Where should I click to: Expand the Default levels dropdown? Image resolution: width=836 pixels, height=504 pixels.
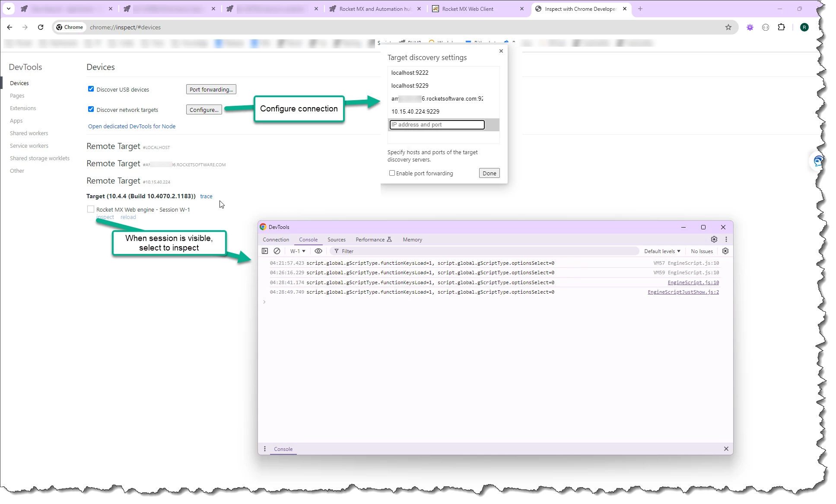coord(662,251)
